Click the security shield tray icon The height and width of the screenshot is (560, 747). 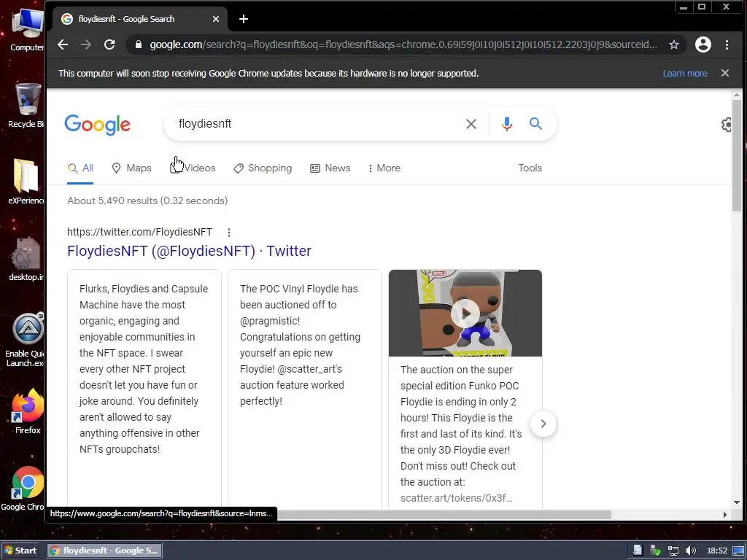tap(656, 551)
